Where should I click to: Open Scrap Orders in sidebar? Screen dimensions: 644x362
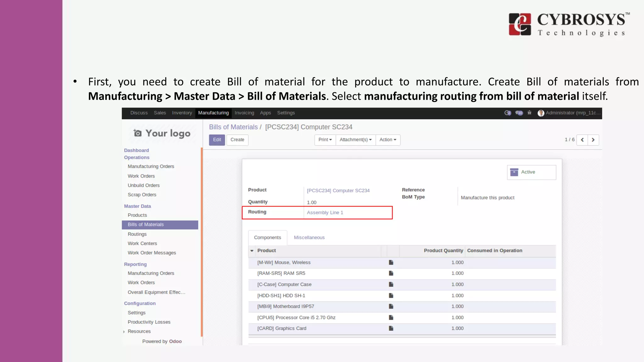142,195
